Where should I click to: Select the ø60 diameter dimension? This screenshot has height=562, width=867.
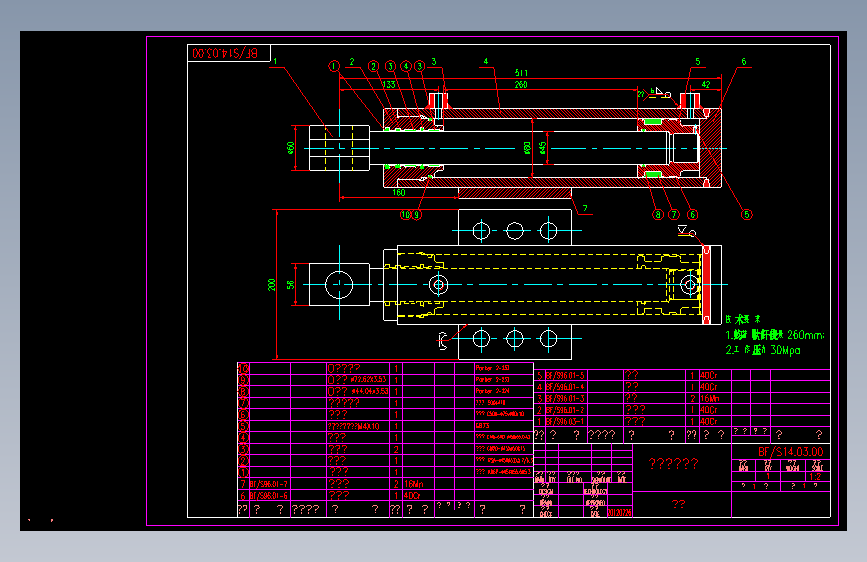point(290,148)
